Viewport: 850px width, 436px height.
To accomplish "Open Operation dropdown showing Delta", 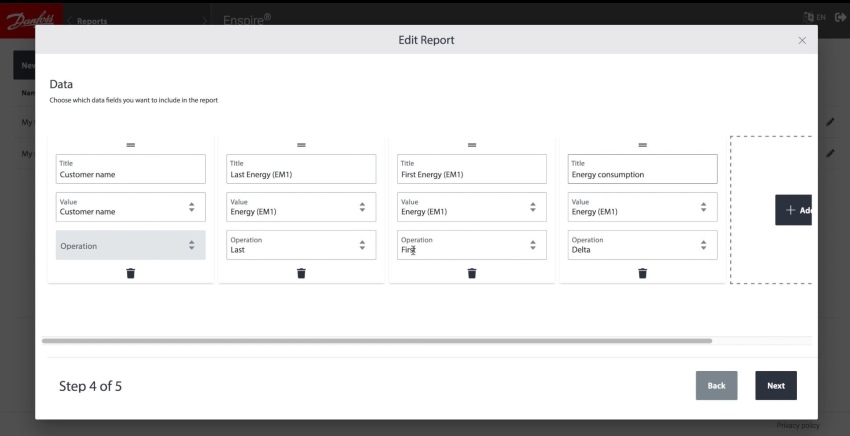I will pyautogui.click(x=642, y=245).
